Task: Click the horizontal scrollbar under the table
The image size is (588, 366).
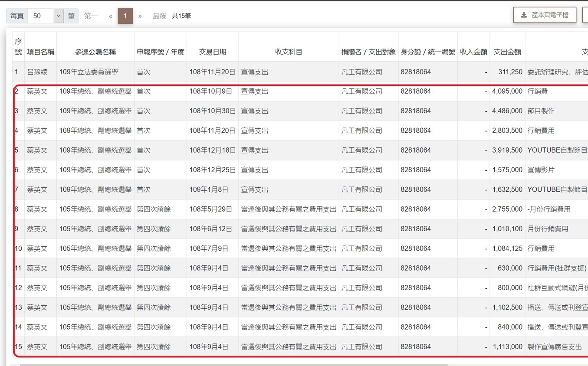Action: click(x=234, y=364)
